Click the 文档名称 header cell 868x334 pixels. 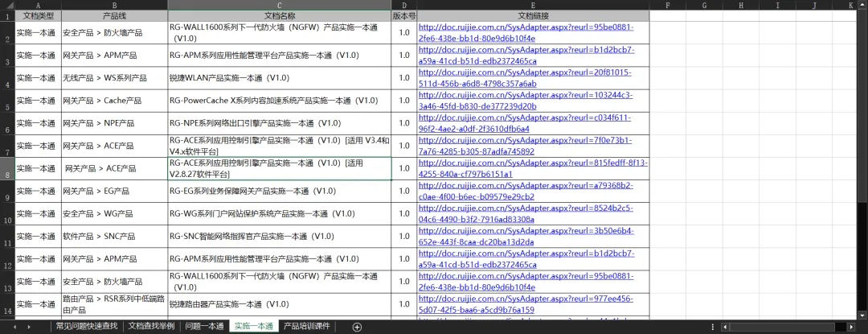[280, 16]
